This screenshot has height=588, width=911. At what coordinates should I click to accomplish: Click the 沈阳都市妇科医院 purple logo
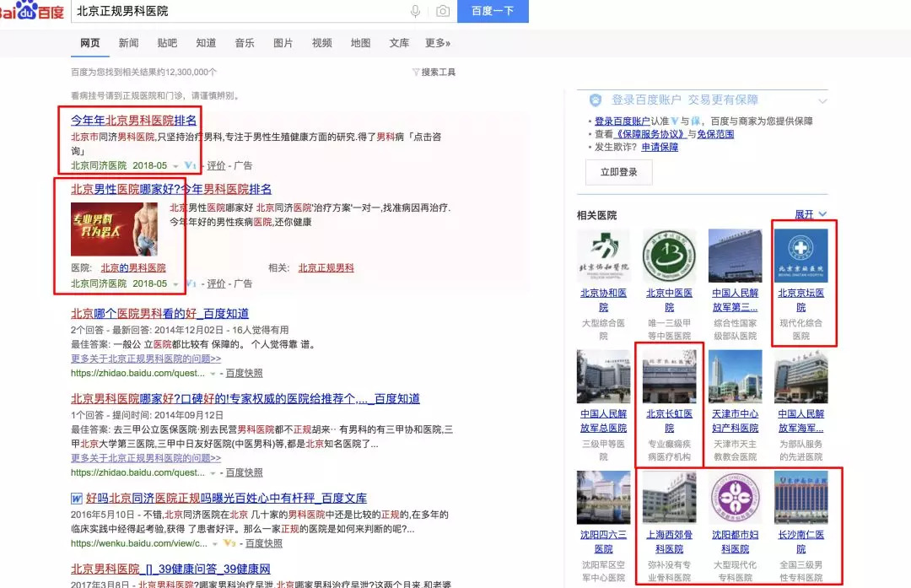pos(735,497)
